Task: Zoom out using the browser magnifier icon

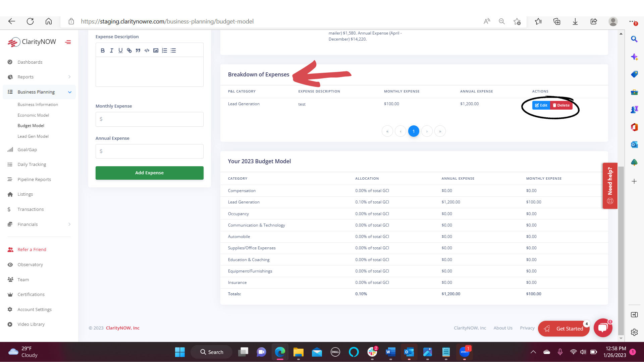Action: pyautogui.click(x=502, y=21)
